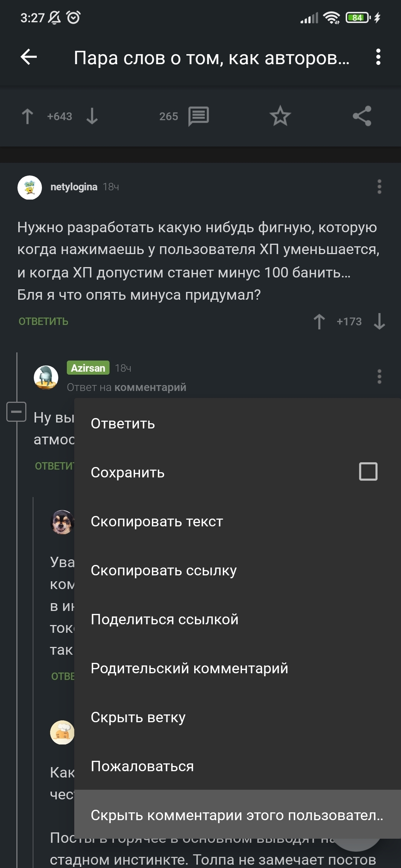
Task: Open the комментарий parent link
Action: [x=150, y=387]
